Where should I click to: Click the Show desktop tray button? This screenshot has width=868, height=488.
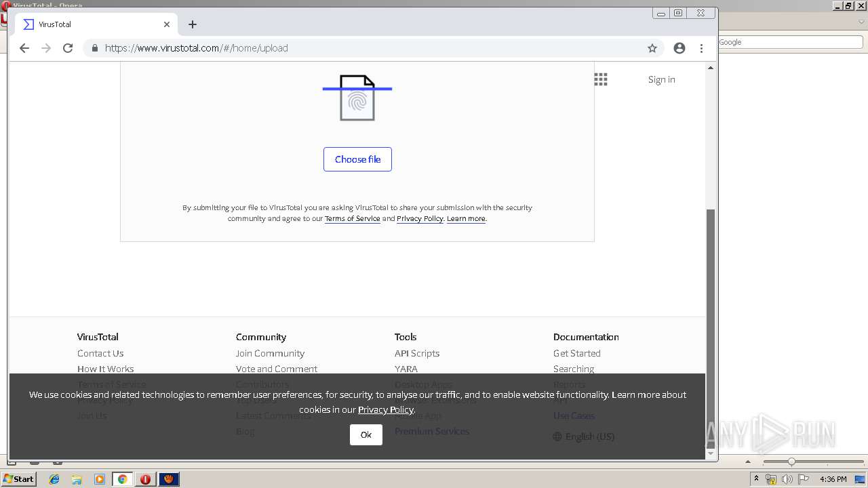coord(861,479)
